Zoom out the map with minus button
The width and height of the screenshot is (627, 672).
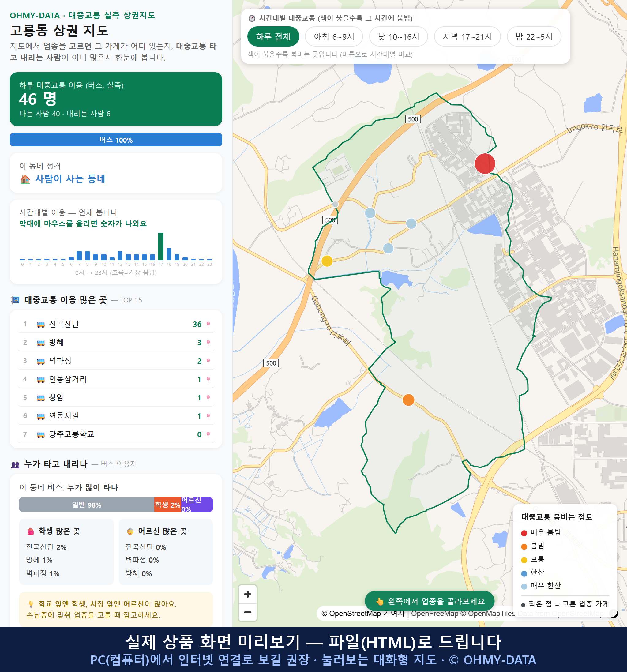tap(247, 612)
